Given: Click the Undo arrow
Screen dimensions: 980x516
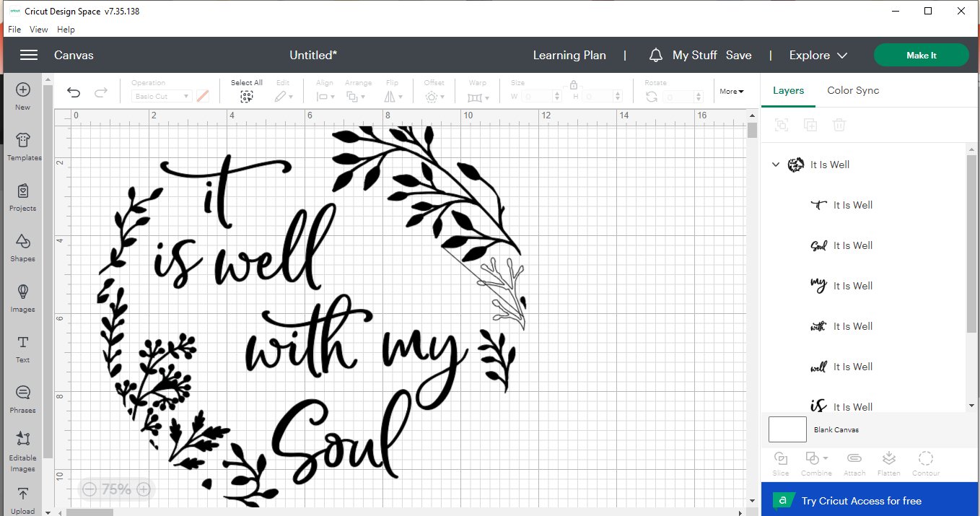Looking at the screenshot, I should [74, 92].
